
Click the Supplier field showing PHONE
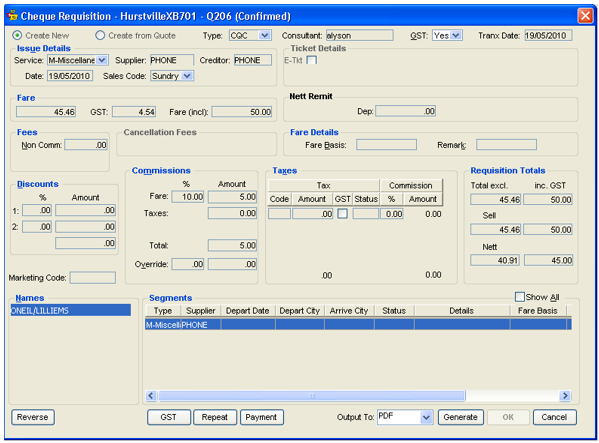coord(172,60)
